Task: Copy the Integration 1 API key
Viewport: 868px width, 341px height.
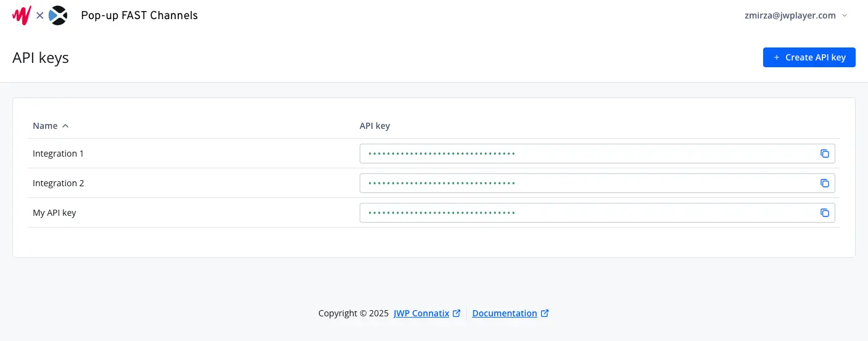Action: coord(824,154)
